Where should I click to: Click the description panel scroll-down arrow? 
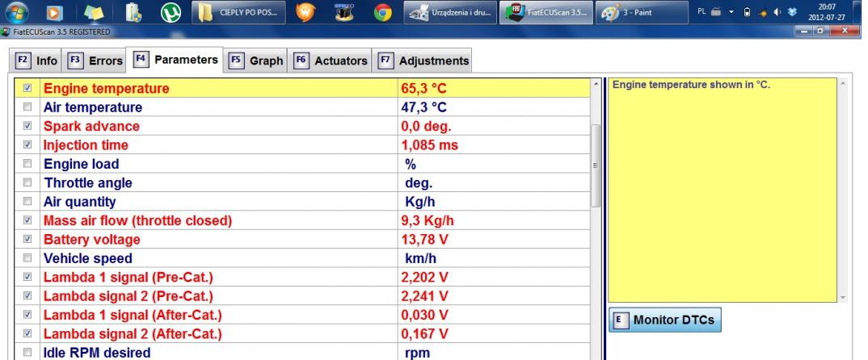coord(842,298)
